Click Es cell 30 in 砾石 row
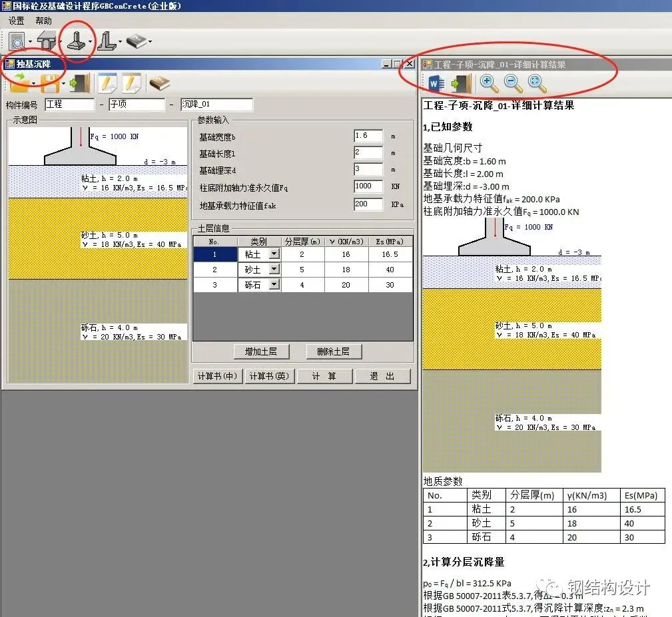Viewport: 672px width, 617px height. point(390,285)
